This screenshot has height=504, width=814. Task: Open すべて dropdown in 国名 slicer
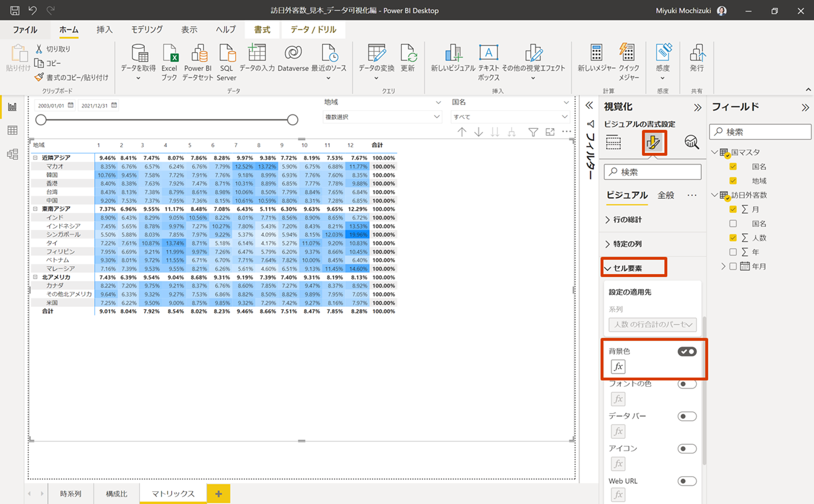coord(510,117)
